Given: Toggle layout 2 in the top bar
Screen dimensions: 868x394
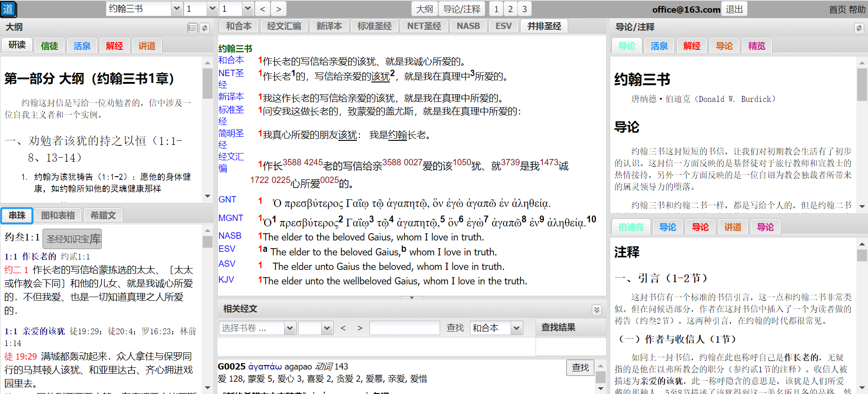Looking at the screenshot, I should click(x=510, y=9).
